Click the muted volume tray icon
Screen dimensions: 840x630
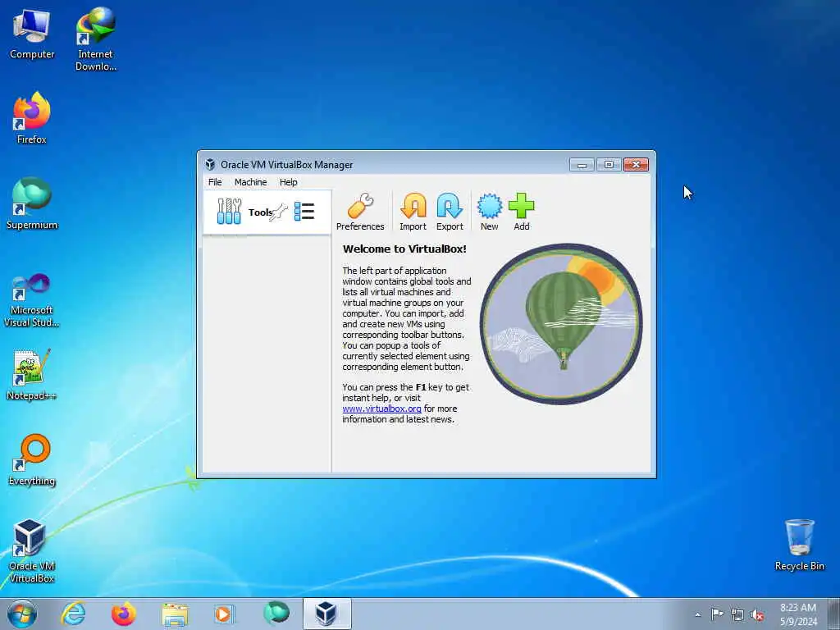(x=757, y=615)
